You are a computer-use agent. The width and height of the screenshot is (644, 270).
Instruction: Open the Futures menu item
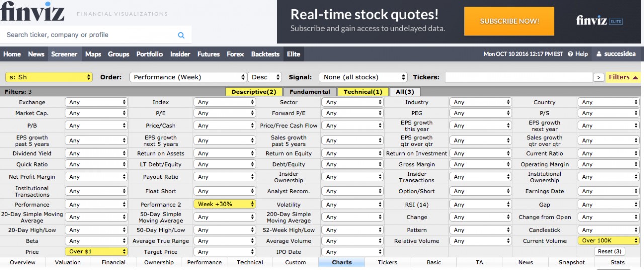209,54
